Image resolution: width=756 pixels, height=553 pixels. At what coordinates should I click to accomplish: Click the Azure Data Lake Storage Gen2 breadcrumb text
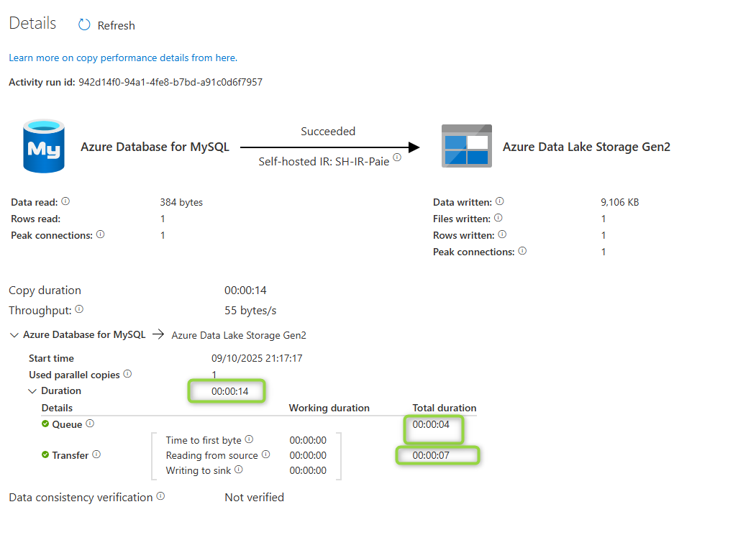(239, 335)
